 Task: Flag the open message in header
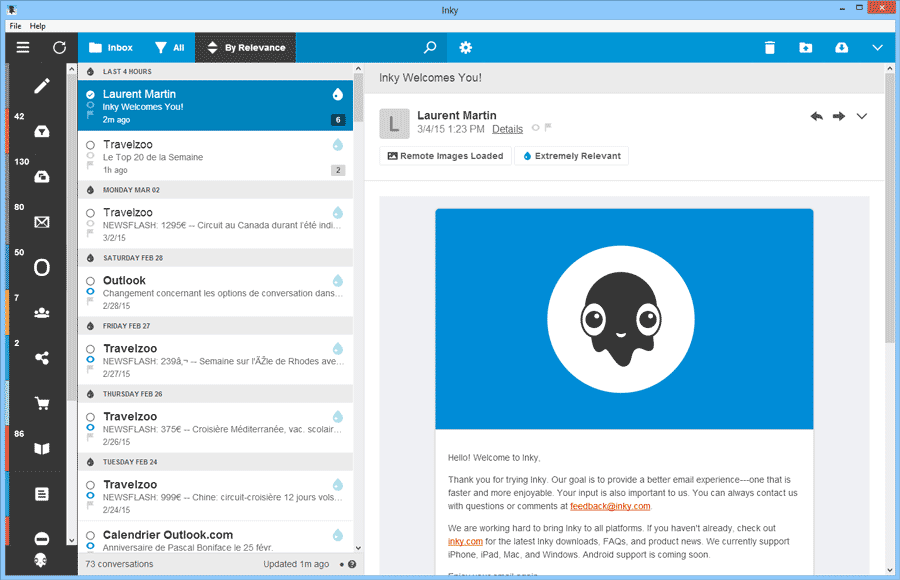coord(548,127)
